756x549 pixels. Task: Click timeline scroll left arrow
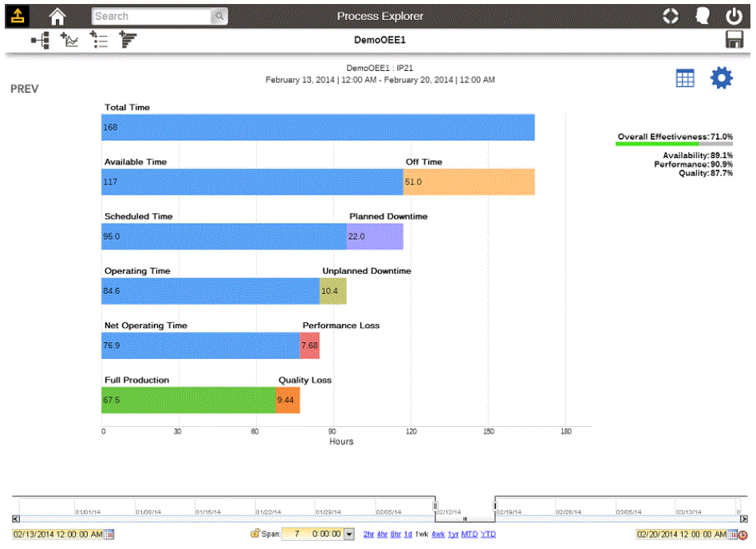pyautogui.click(x=16, y=519)
